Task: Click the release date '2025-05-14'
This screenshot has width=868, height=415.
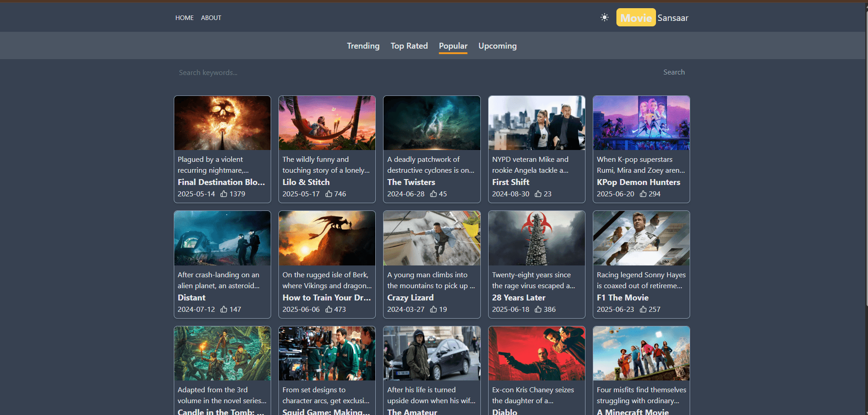Action: (x=196, y=194)
